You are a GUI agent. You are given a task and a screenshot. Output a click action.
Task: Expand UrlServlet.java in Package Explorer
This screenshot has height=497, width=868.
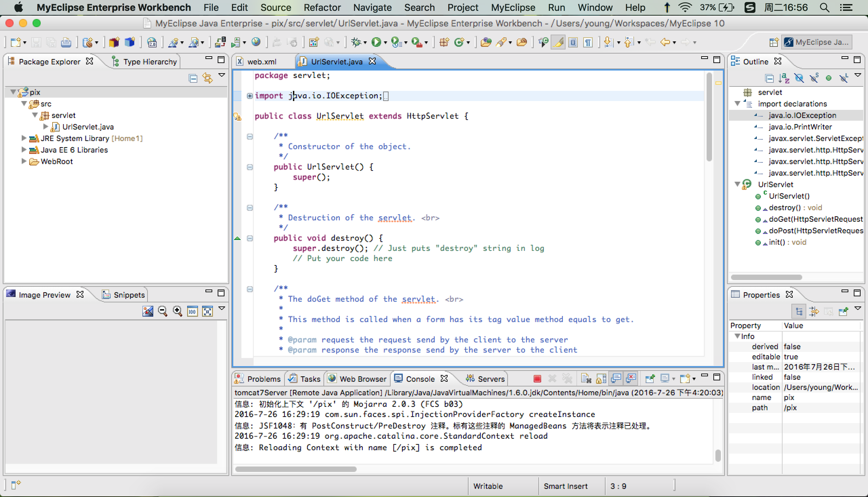(x=46, y=127)
